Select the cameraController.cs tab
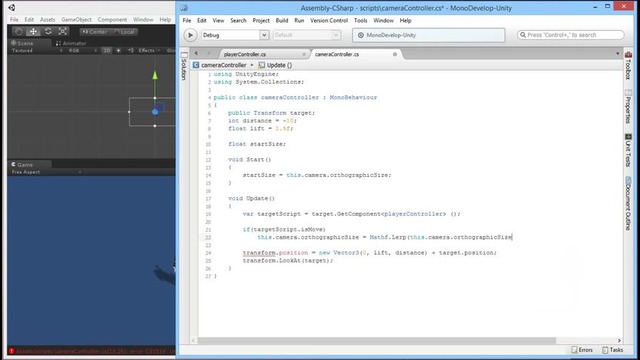This screenshot has height=360, width=640. (x=337, y=54)
